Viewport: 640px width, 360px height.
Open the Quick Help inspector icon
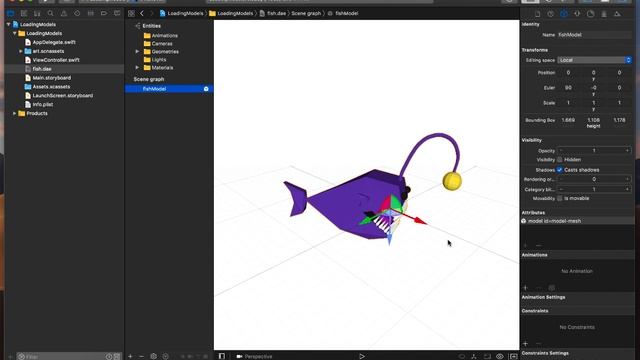551,14
